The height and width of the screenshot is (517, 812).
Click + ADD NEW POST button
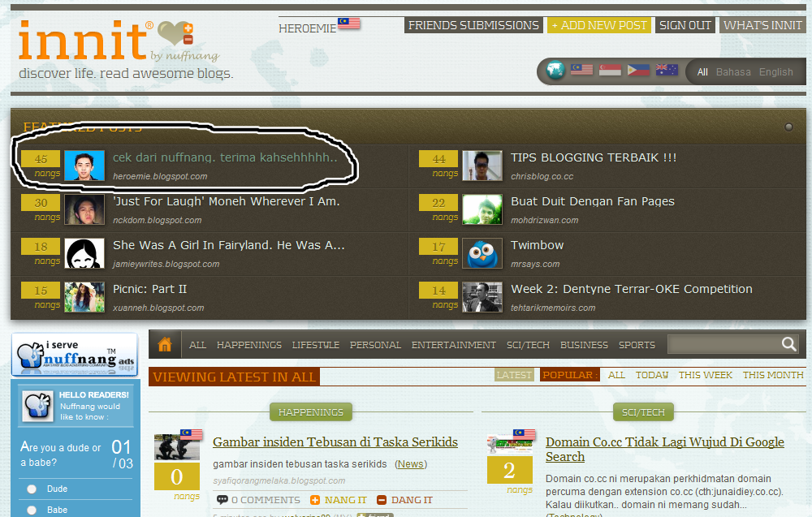pyautogui.click(x=599, y=25)
